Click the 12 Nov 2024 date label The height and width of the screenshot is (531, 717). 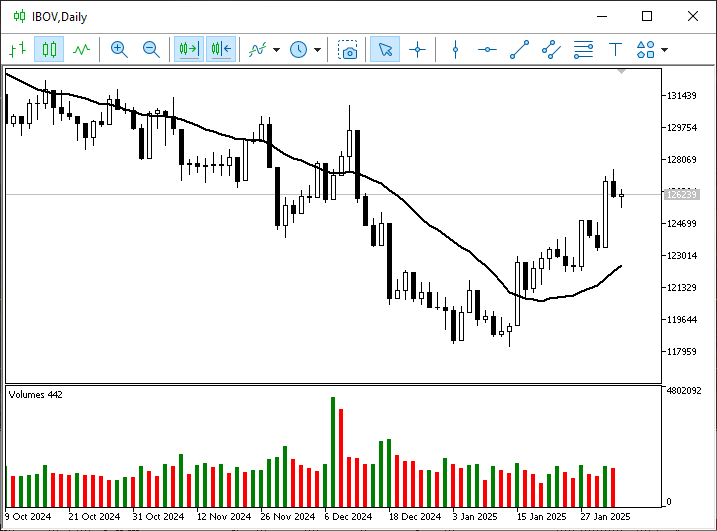[224, 517]
